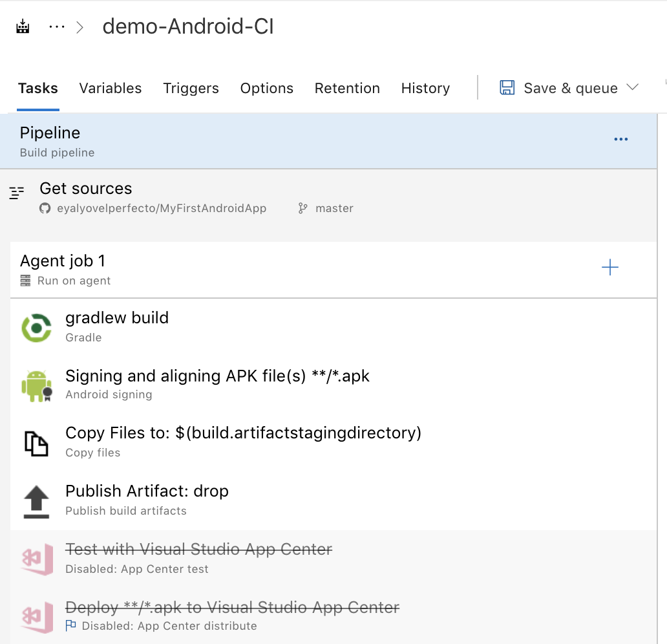Open the Triggers tab

(x=191, y=88)
